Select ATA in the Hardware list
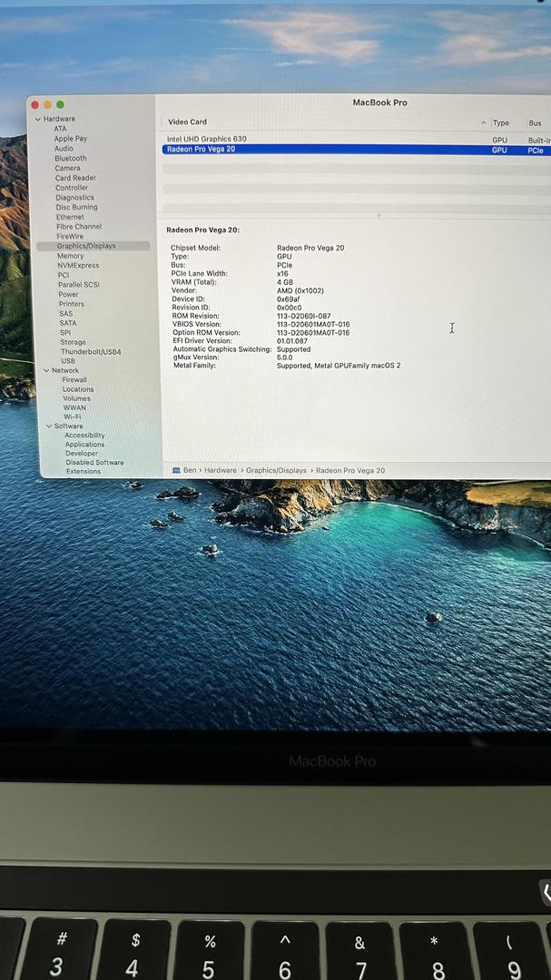Viewport: 551px width, 980px height. click(60, 129)
